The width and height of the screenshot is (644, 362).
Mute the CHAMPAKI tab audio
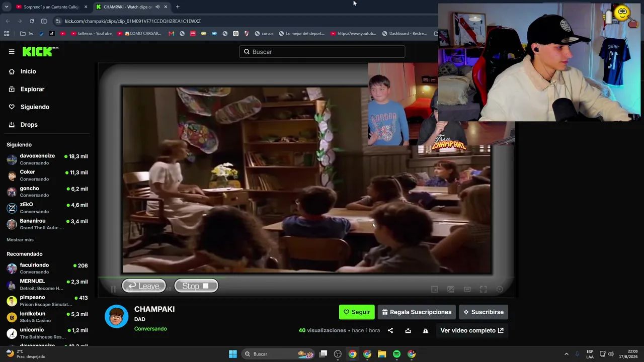pyautogui.click(x=157, y=7)
